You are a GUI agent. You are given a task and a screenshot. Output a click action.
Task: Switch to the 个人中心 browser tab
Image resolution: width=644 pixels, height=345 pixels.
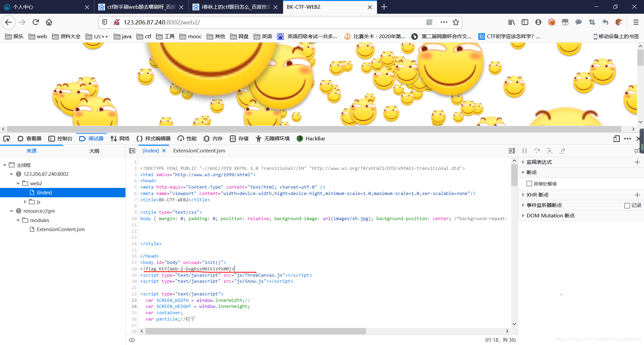pos(46,7)
